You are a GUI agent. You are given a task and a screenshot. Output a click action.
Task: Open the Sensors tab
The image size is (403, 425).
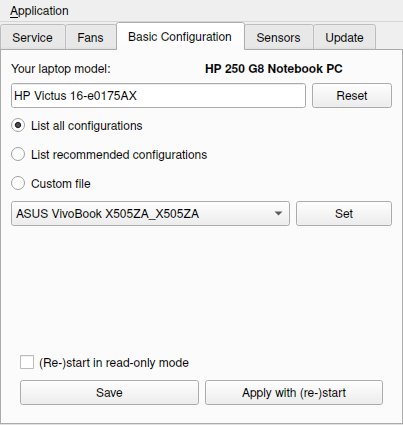[x=278, y=37]
